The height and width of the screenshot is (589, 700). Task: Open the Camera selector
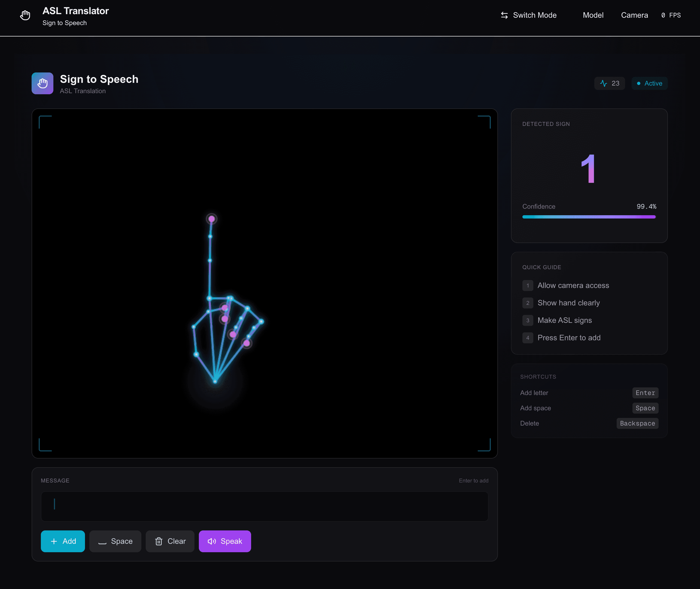(634, 15)
